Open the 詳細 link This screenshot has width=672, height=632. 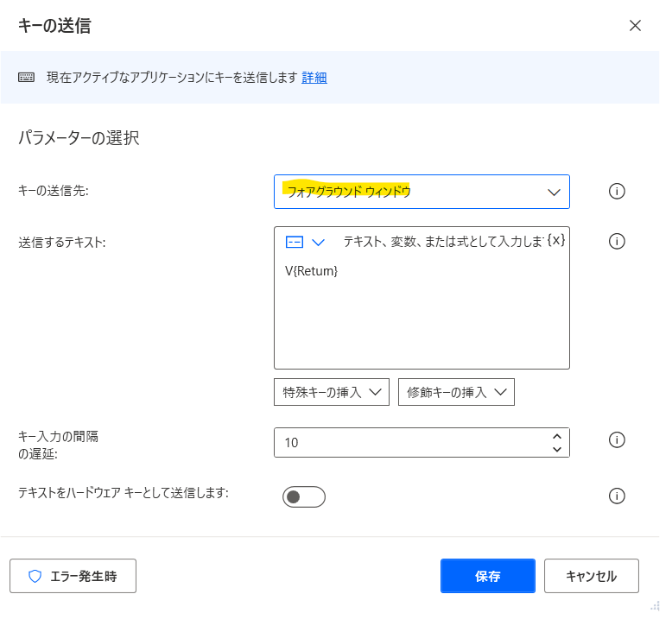(x=314, y=78)
